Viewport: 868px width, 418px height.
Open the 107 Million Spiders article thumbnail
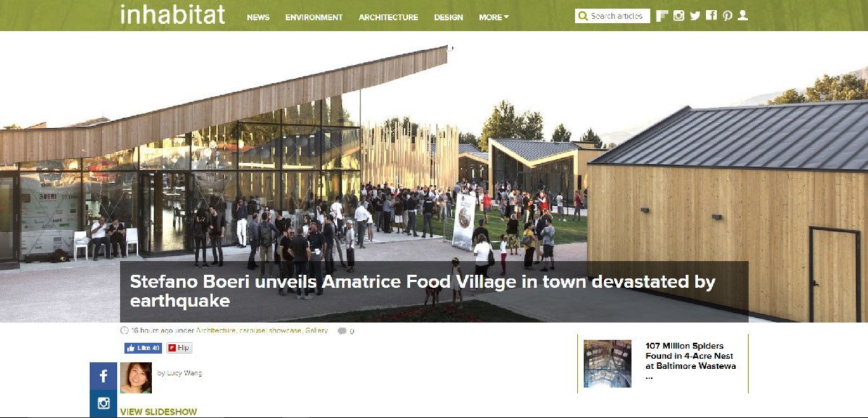[x=608, y=364]
